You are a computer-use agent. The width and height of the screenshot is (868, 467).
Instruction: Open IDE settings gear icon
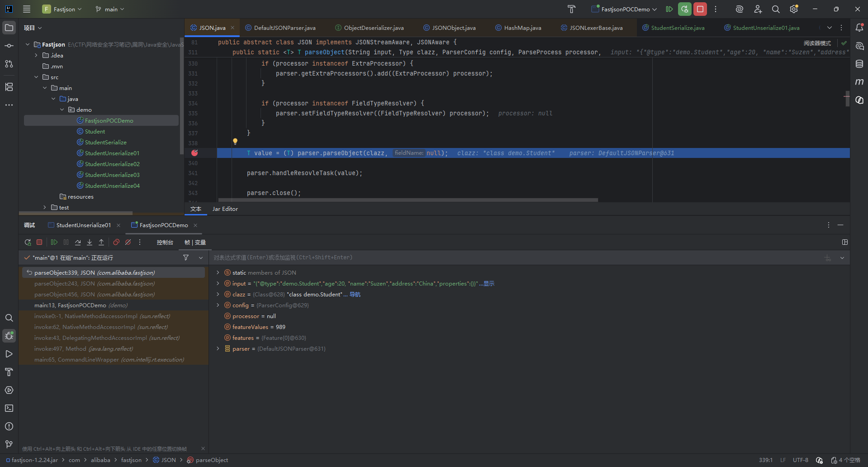click(794, 9)
